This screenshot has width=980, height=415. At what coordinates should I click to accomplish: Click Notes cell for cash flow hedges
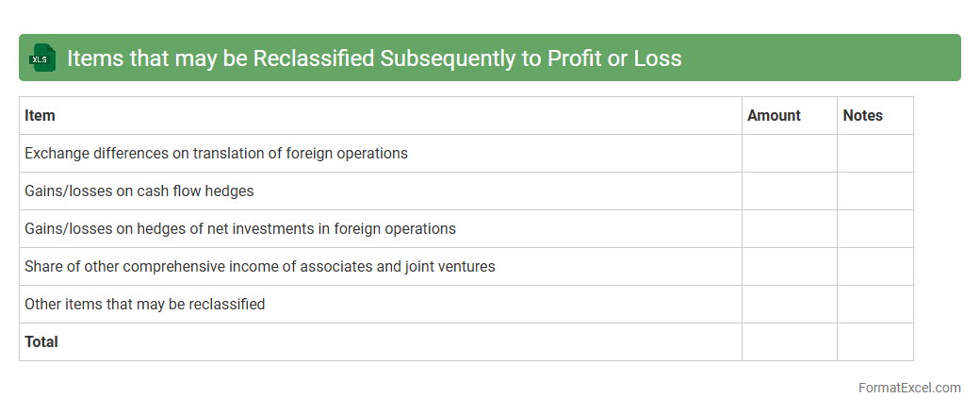click(874, 191)
